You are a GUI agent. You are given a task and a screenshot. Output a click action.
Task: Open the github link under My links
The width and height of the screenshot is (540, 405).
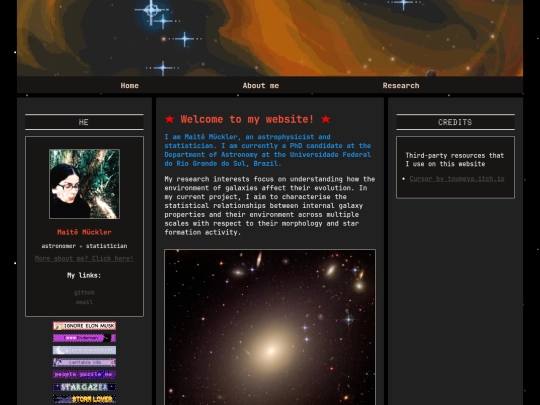pyautogui.click(x=84, y=292)
